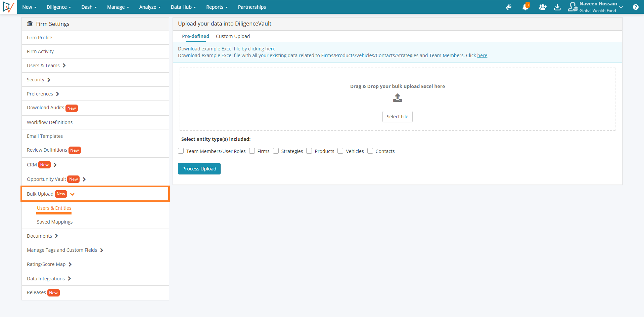Open Download Audits page
The width and height of the screenshot is (644, 317).
coord(45,108)
